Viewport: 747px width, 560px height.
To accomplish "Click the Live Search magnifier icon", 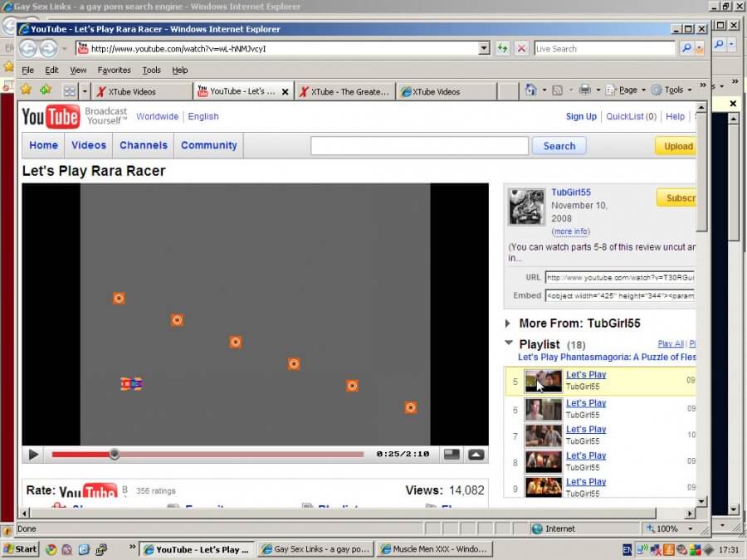I will coord(686,48).
